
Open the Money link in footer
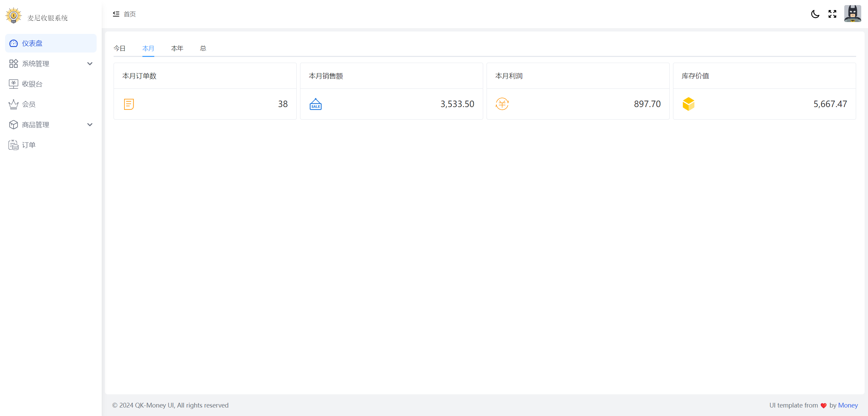pyautogui.click(x=848, y=405)
